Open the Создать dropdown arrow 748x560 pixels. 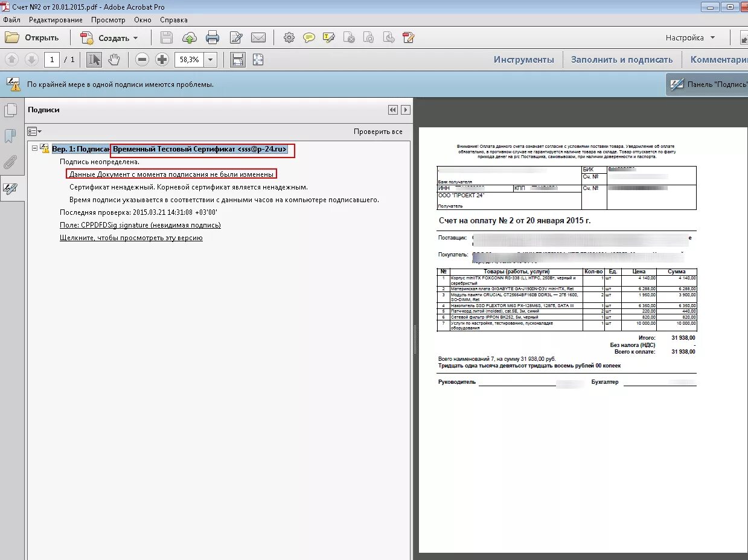coord(136,37)
